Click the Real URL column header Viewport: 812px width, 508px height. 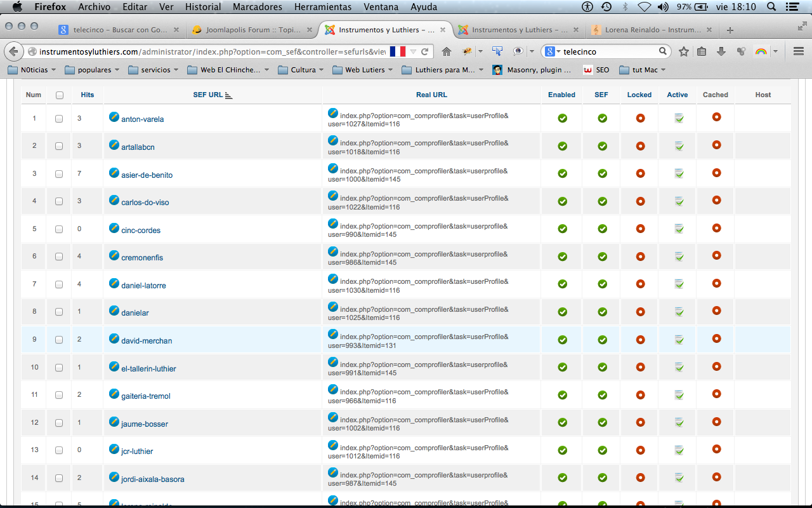431,95
